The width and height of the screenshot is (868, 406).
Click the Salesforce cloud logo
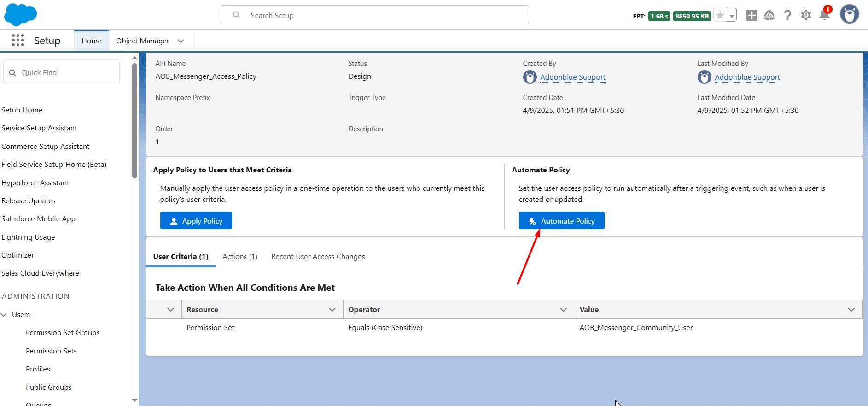pos(20,15)
